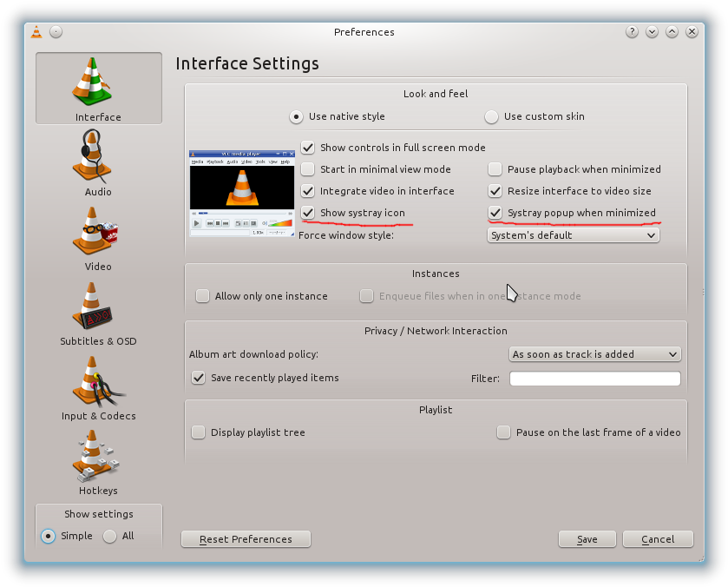Select the Hotkeys keyboard icon
The height and width of the screenshot is (587, 728).
pos(97,456)
